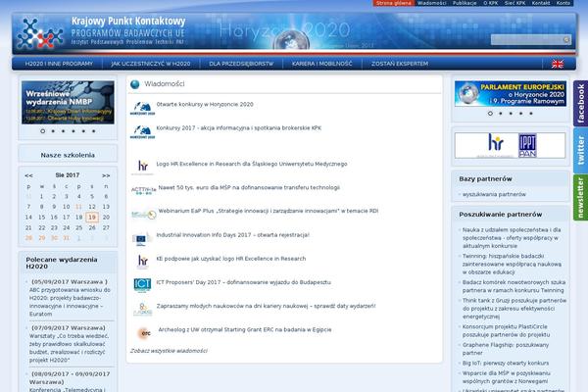Open Publikacje in top bar

pos(465,3)
